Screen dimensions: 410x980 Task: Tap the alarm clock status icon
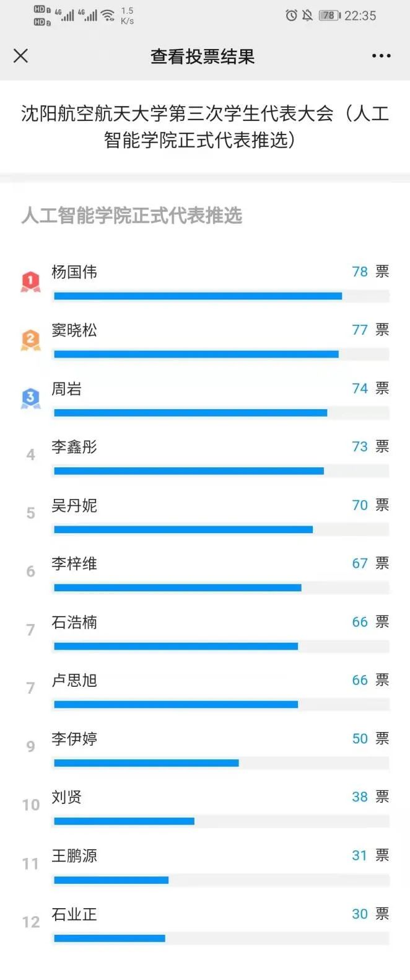pos(291,15)
